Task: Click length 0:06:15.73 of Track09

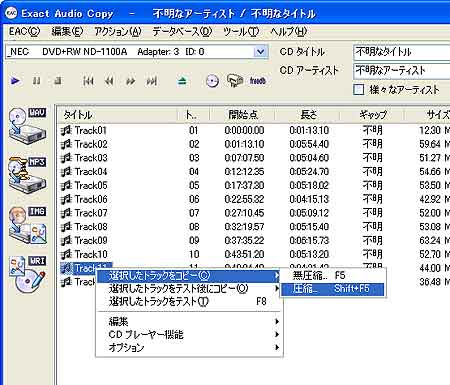Action: point(309,240)
